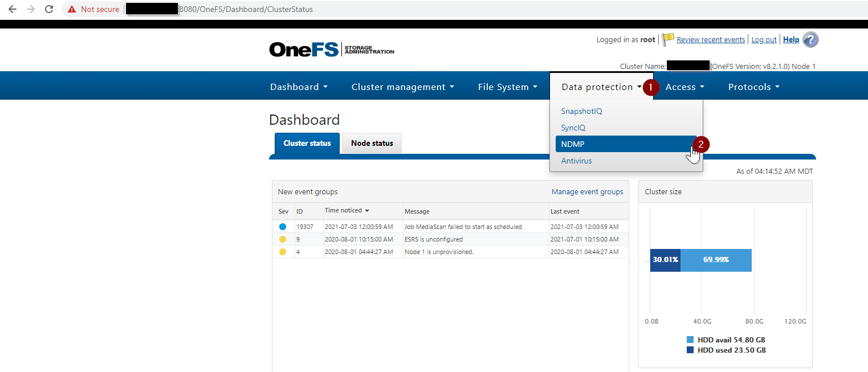Click the browser back arrow
Image resolution: width=868 pixels, height=372 pixels.
pos(12,9)
